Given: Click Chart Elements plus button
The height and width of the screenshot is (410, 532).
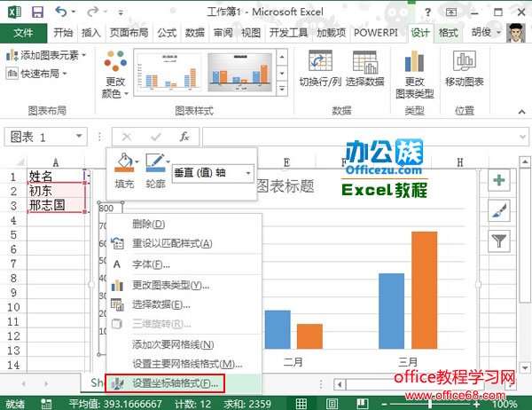Looking at the screenshot, I should [x=498, y=180].
